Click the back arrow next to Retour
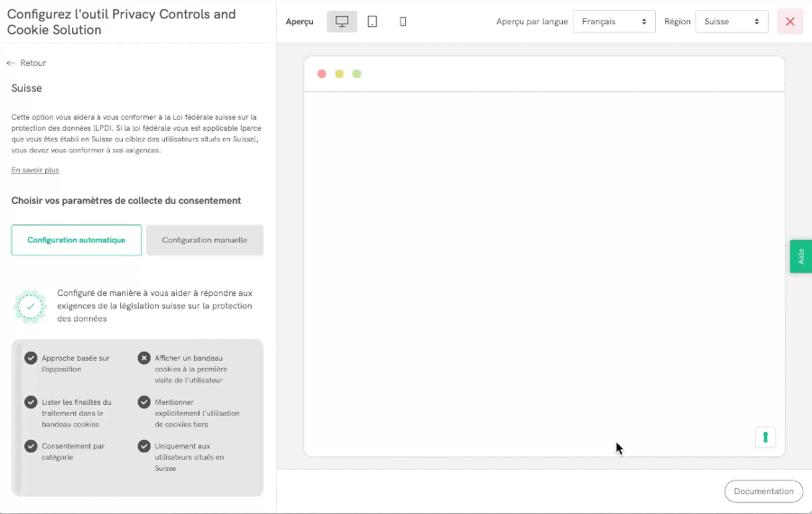Viewport: 812px width, 514px height. (x=11, y=63)
